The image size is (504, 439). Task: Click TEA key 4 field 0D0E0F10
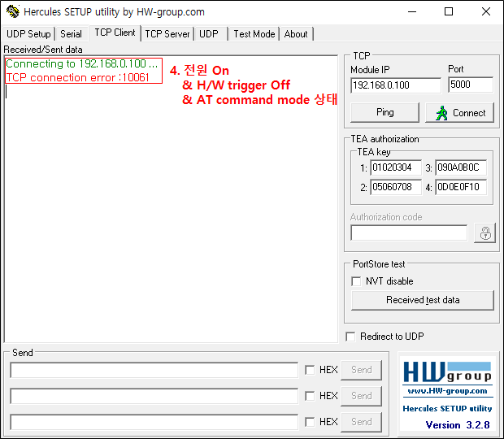coord(461,187)
